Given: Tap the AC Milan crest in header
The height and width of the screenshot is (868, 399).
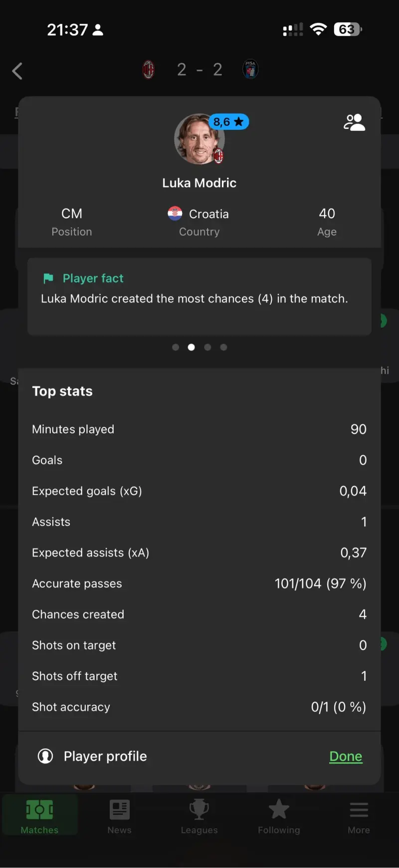Looking at the screenshot, I should (149, 70).
